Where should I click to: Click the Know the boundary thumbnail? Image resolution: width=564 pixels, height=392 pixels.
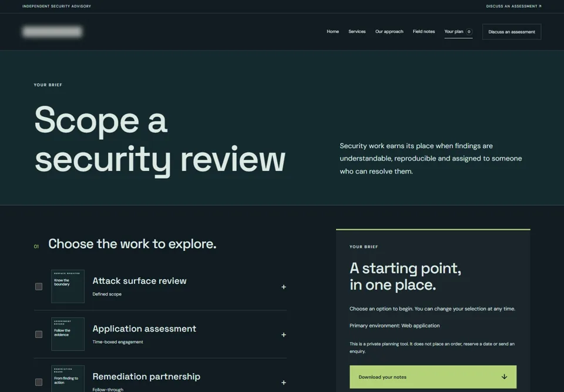pyautogui.click(x=68, y=287)
